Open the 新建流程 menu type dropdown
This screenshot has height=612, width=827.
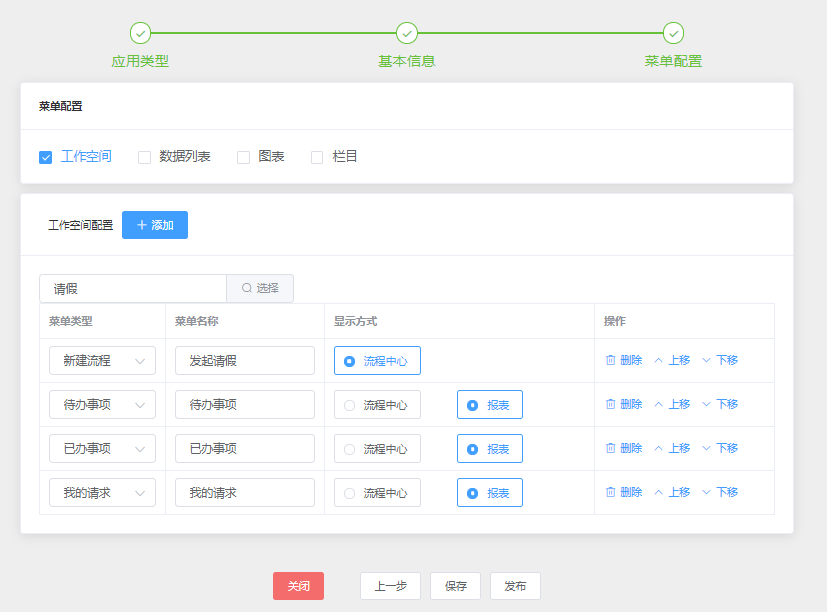coord(102,360)
